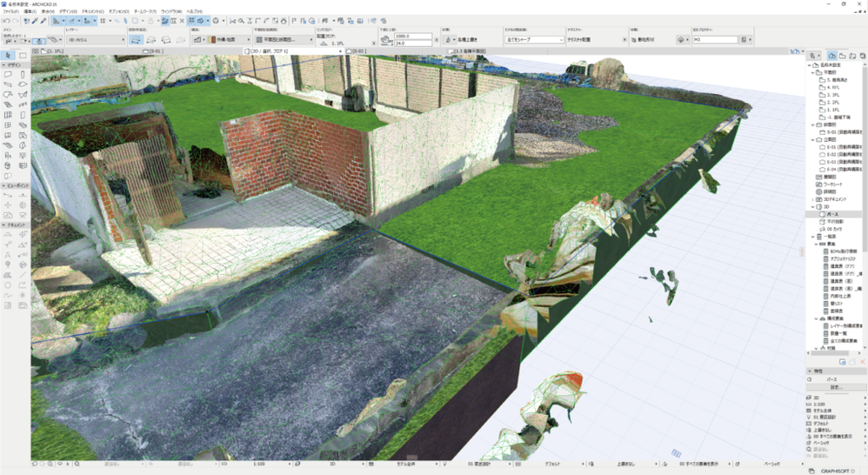Collapse the 平面図 tree node
The height and width of the screenshot is (475, 868).
pos(813,72)
